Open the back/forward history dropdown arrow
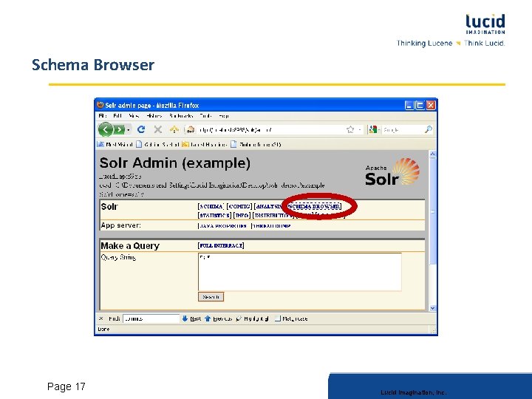This screenshot has width=532, height=399. point(129,130)
